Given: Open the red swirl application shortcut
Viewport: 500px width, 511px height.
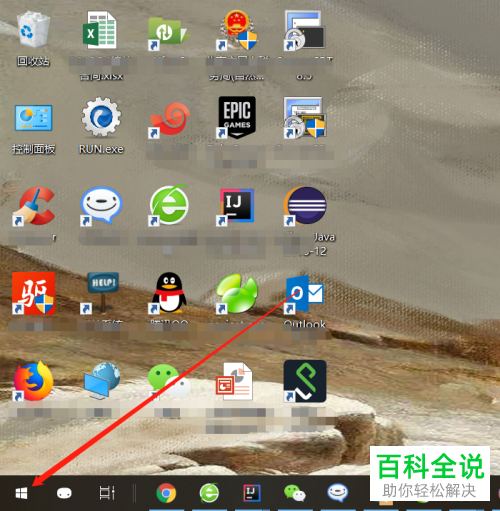Looking at the screenshot, I should (169, 120).
